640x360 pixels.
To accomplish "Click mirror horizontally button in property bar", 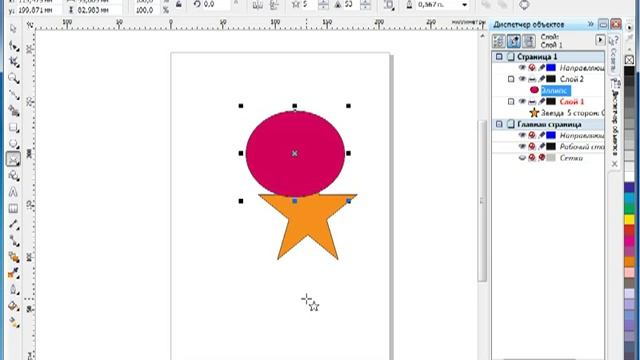I will click(258, 4).
